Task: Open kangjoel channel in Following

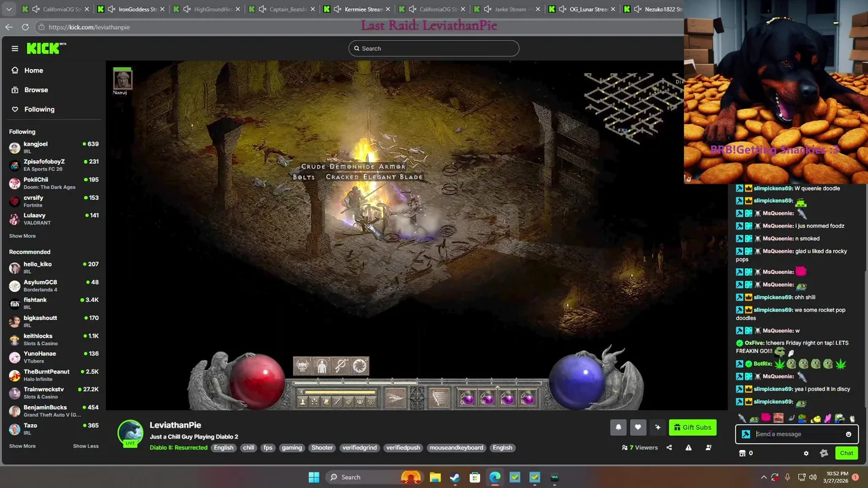Action: pos(54,146)
